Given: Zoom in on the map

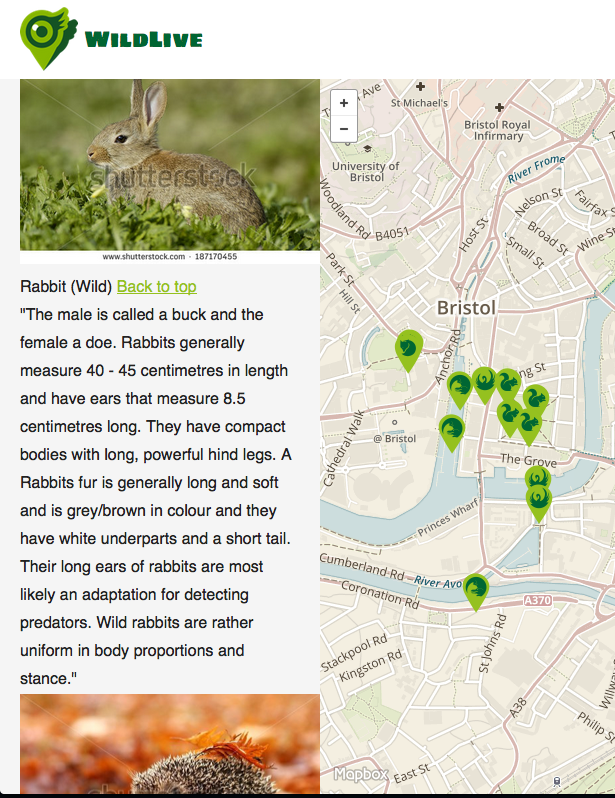Looking at the screenshot, I should [344, 103].
